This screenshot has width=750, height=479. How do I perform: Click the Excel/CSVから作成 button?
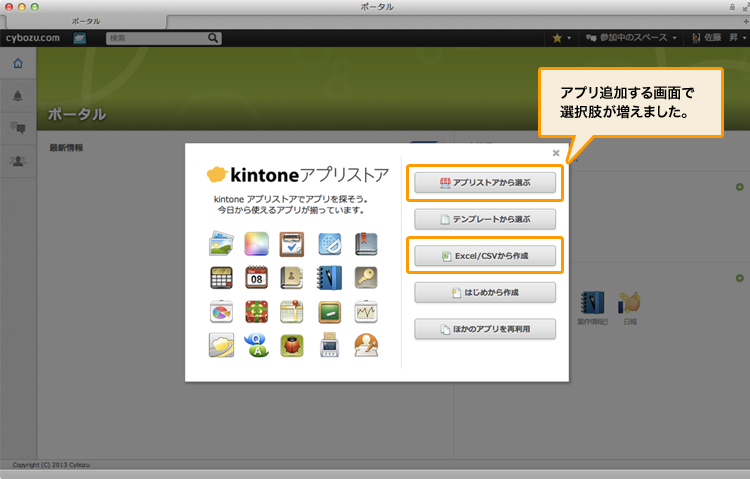pos(485,257)
